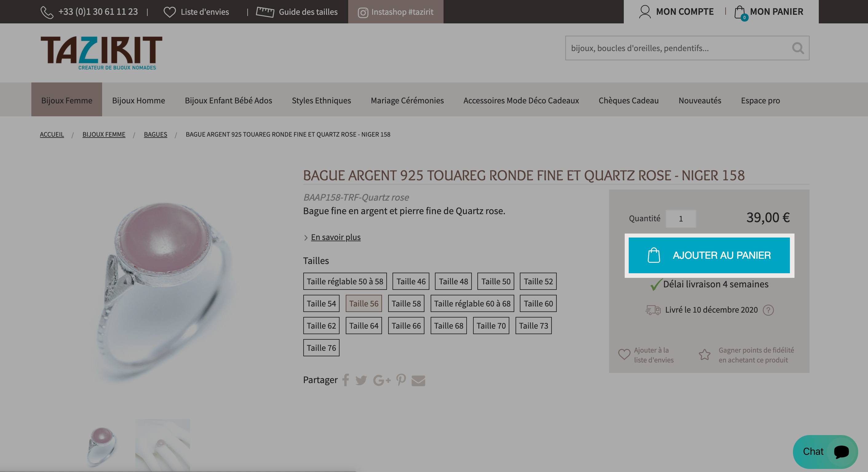Share on Twitter
Screen dimensions: 868x472
tap(361, 380)
